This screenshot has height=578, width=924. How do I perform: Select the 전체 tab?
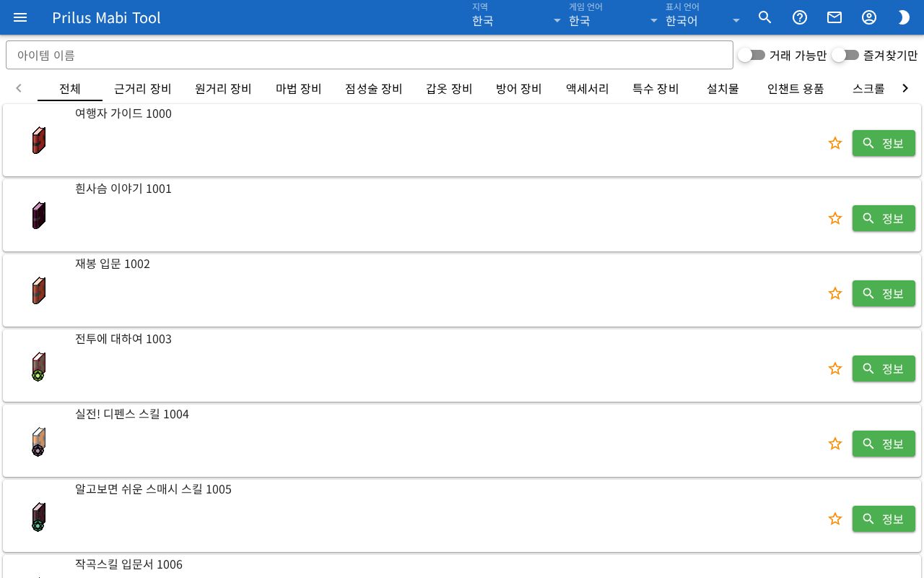(x=70, y=89)
